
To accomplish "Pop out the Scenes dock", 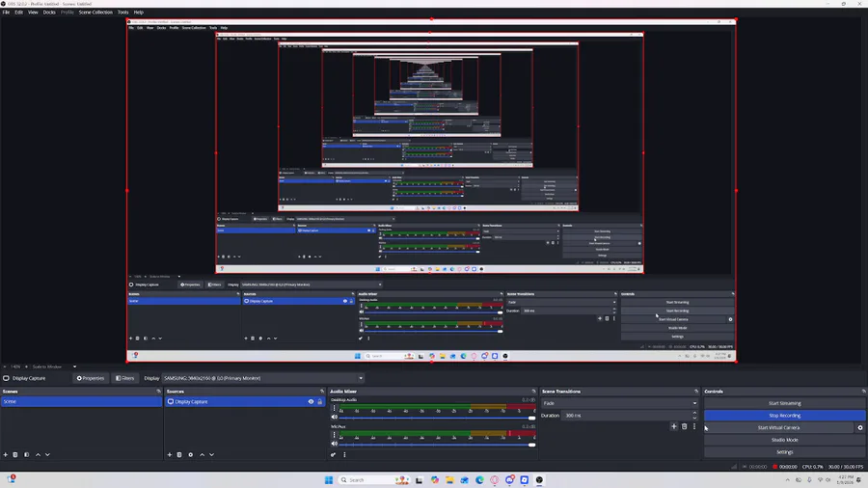I will [159, 392].
